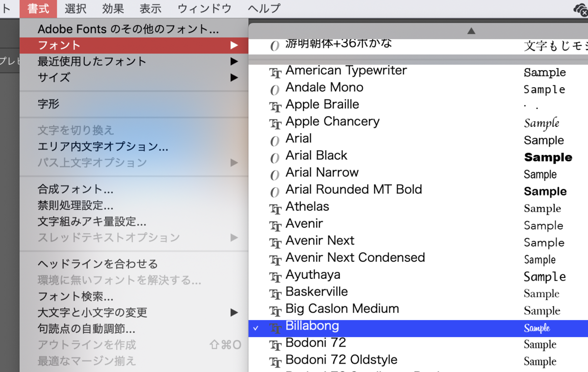Image resolution: width=588 pixels, height=372 pixels.
Task: Choose エリア内文字オプション...
Action: [x=103, y=147]
